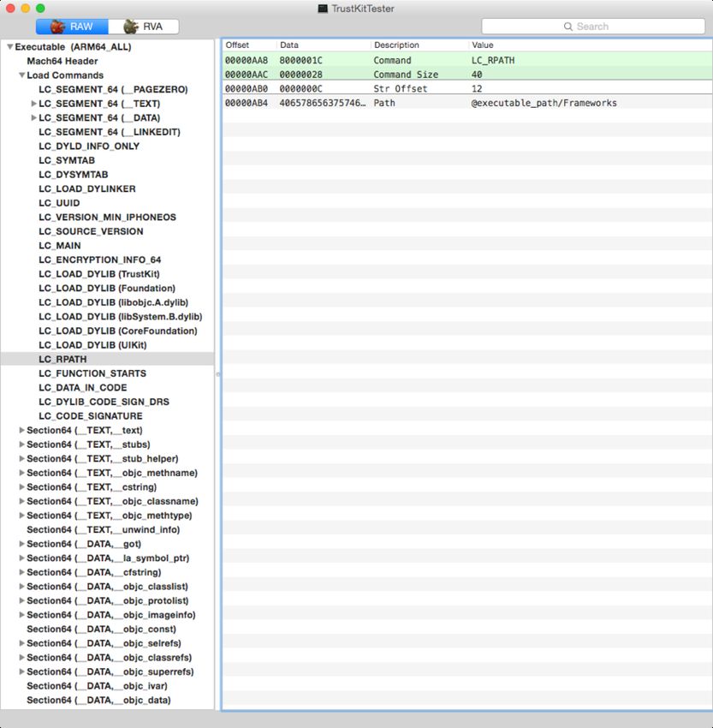713x728 pixels.
Task: Click the Search field
Action: (593, 27)
